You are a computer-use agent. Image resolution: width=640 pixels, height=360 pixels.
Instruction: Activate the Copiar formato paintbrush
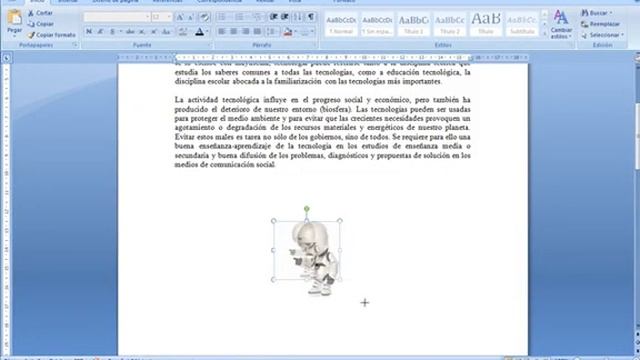click(x=51, y=35)
